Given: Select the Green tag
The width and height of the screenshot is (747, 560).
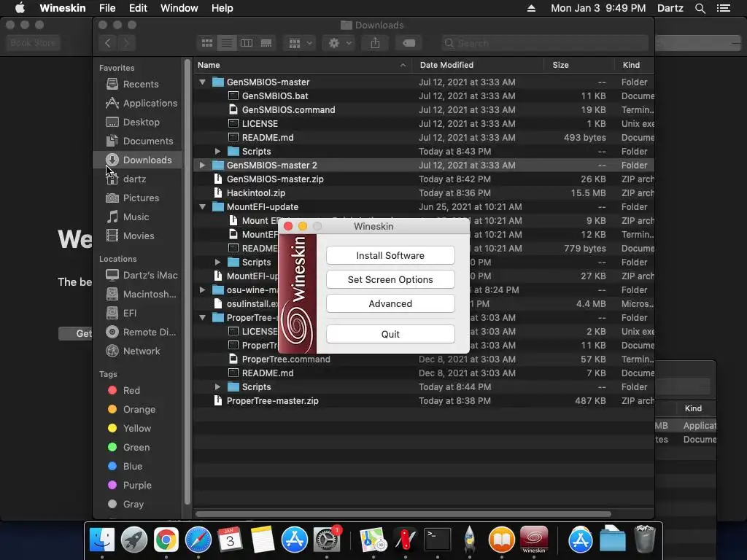Looking at the screenshot, I should pos(137,447).
